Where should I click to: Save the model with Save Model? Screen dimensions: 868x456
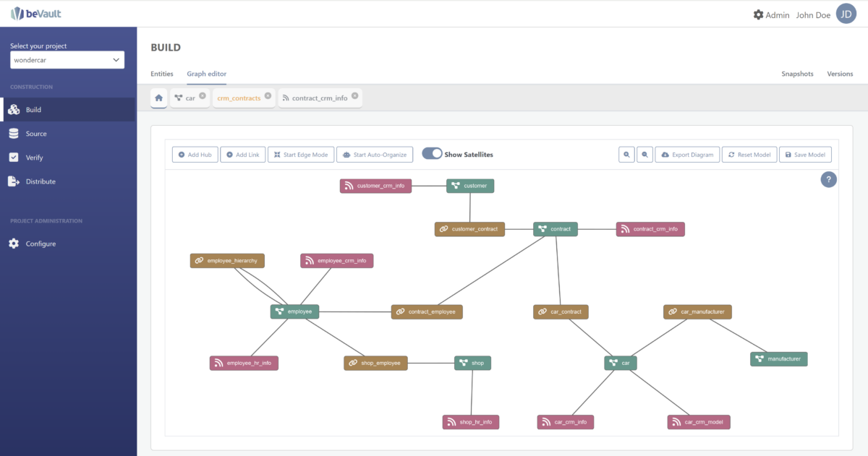(805, 155)
